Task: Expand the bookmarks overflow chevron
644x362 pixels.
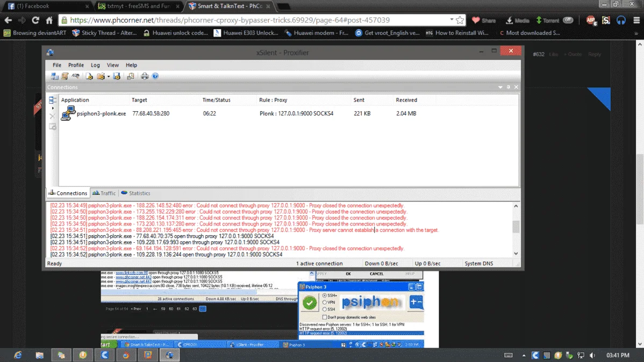Action: coord(636,33)
